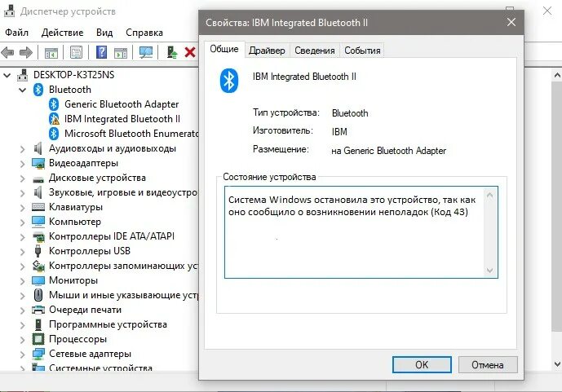Select Microsoft Bluetooth Enumerator device
Image resolution: width=562 pixels, height=392 pixels.
pyautogui.click(x=131, y=134)
